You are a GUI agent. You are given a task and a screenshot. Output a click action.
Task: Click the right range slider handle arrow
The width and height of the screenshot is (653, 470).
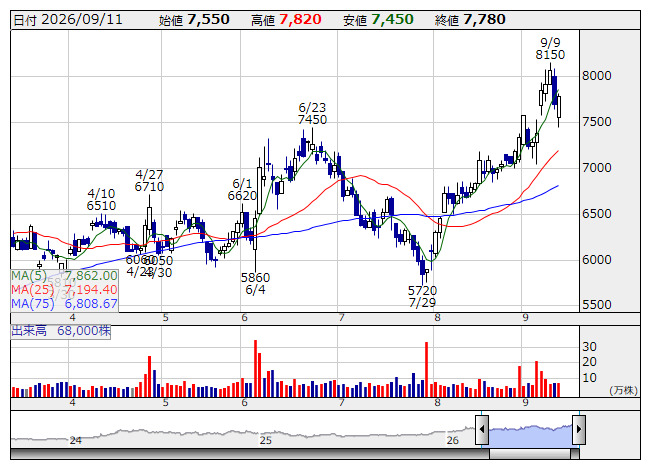(579, 429)
